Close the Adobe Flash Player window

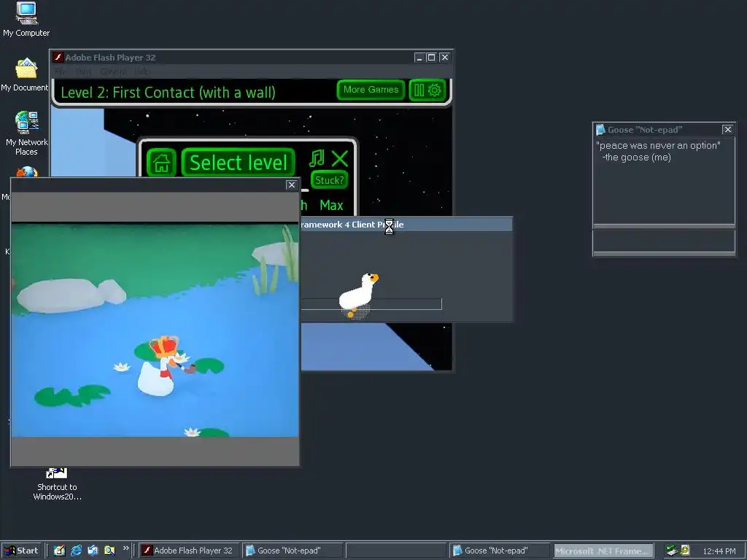coord(444,57)
